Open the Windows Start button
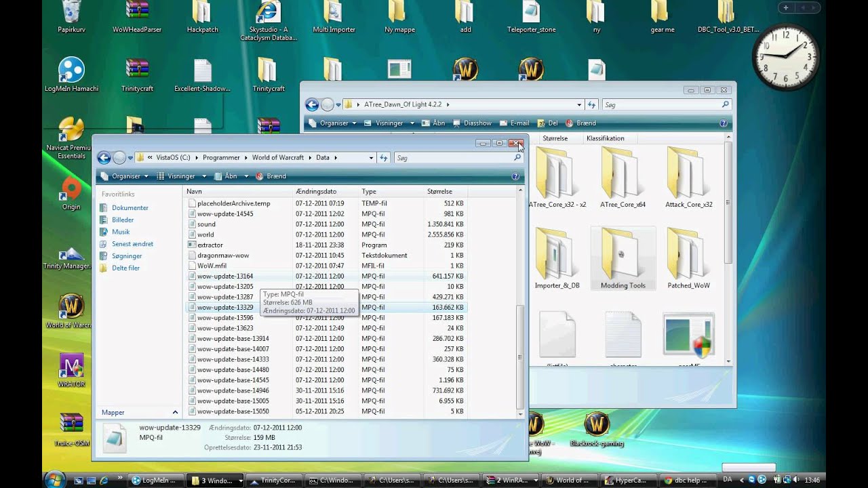 tap(54, 480)
